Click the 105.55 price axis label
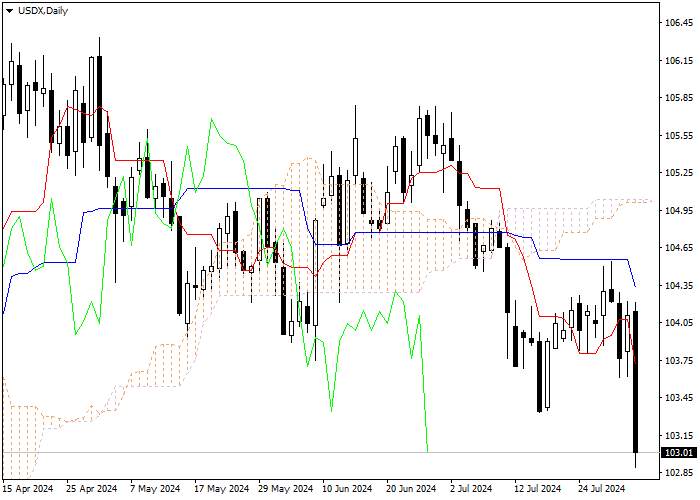 point(679,135)
